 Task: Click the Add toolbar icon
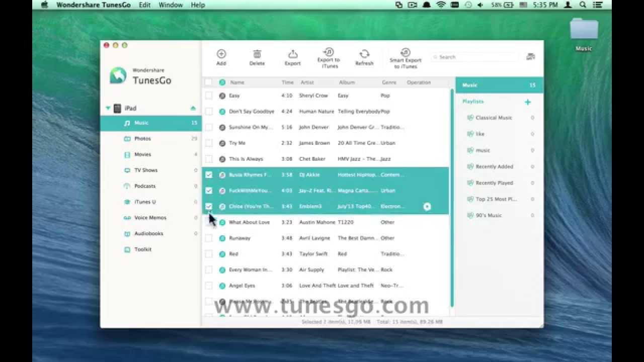221,54
